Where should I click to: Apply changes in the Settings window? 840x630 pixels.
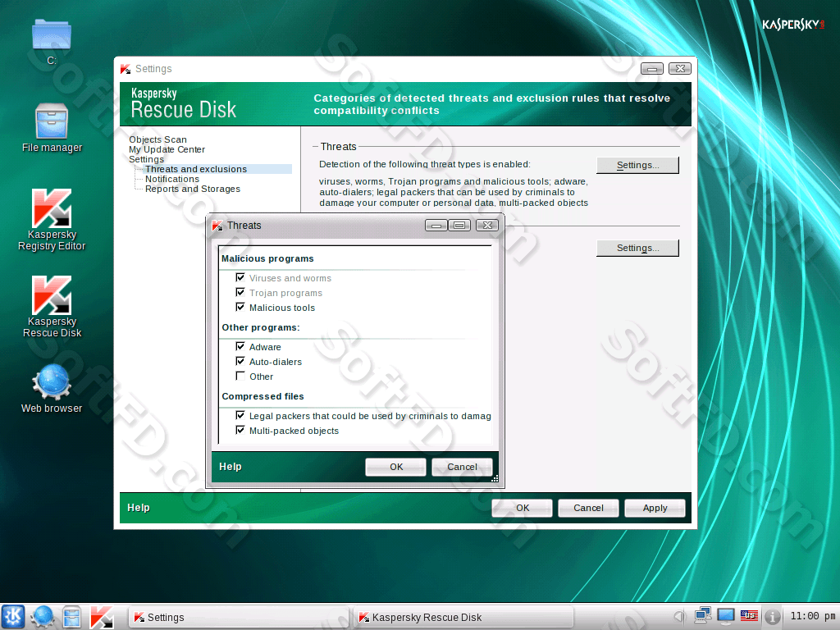click(x=655, y=508)
